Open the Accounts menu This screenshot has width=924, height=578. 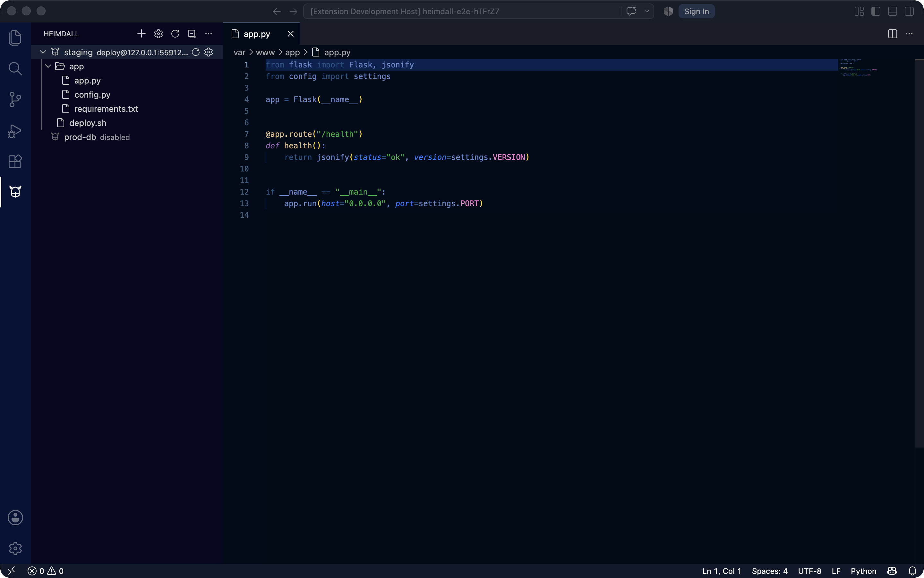point(15,518)
